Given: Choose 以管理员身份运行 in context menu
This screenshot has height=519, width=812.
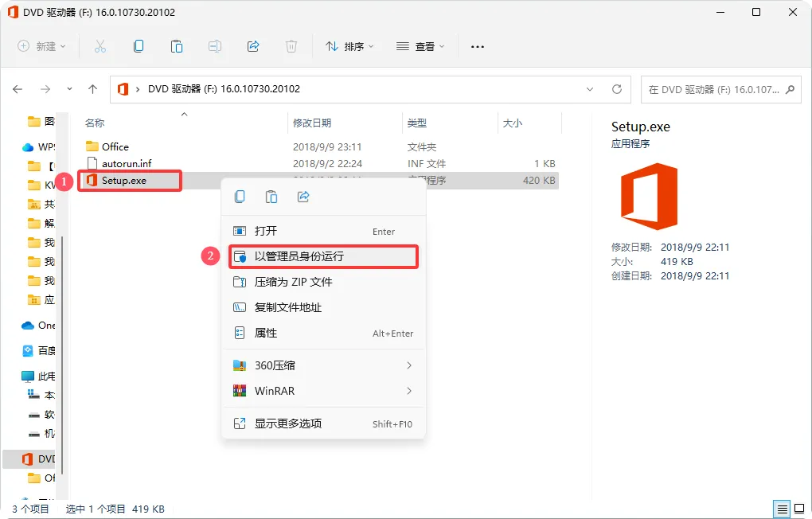Looking at the screenshot, I should coord(324,256).
